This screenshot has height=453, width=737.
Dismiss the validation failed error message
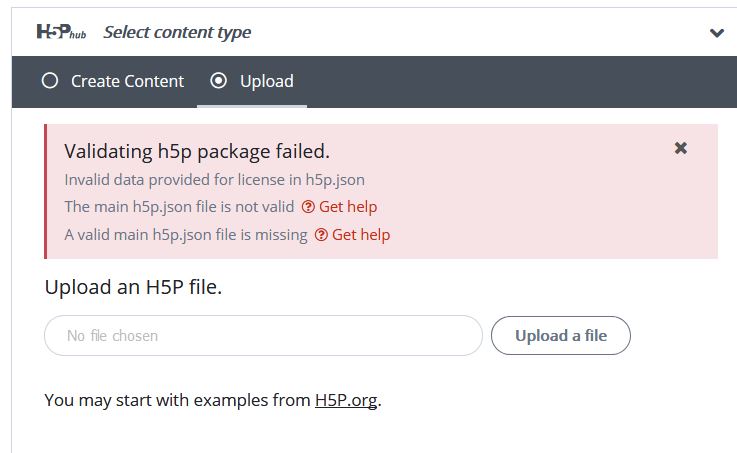(681, 148)
